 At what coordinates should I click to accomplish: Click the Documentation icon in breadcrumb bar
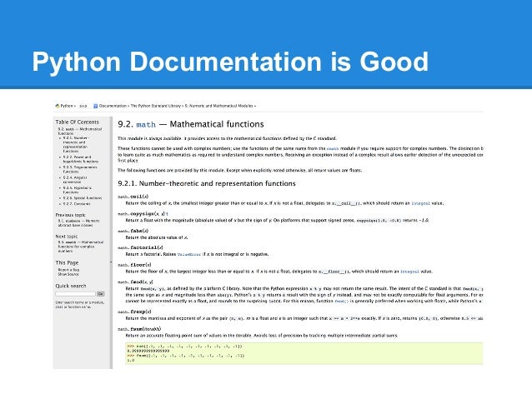point(96,106)
